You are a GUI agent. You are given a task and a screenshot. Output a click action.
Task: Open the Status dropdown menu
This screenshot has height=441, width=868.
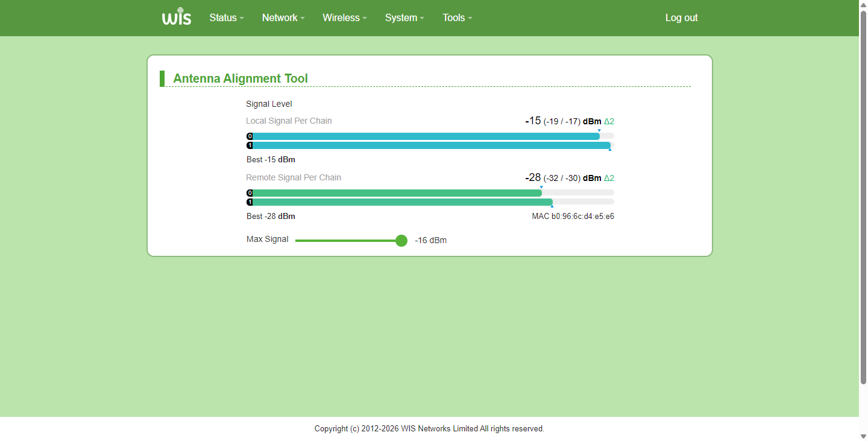(227, 18)
